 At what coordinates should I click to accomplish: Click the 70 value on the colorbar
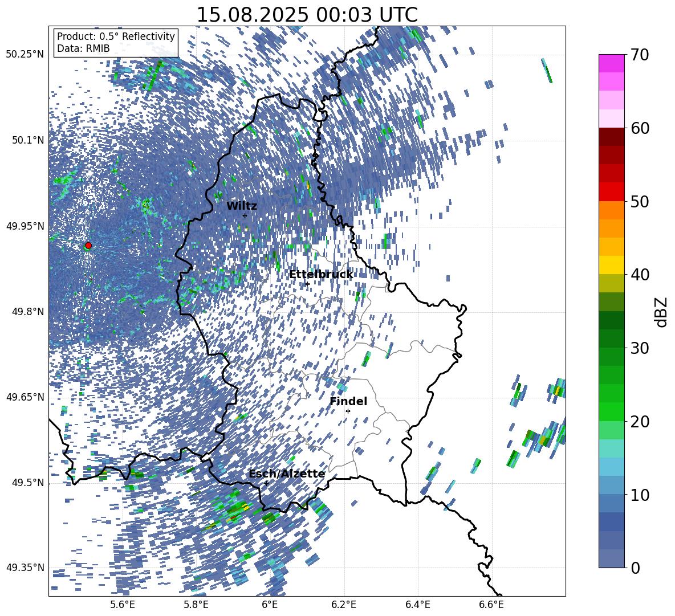tap(640, 55)
